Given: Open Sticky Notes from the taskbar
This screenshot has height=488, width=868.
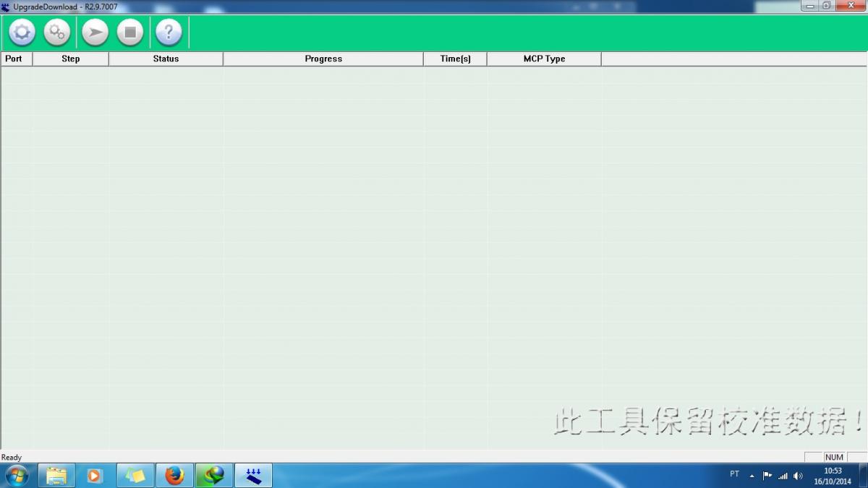Looking at the screenshot, I should (x=135, y=475).
